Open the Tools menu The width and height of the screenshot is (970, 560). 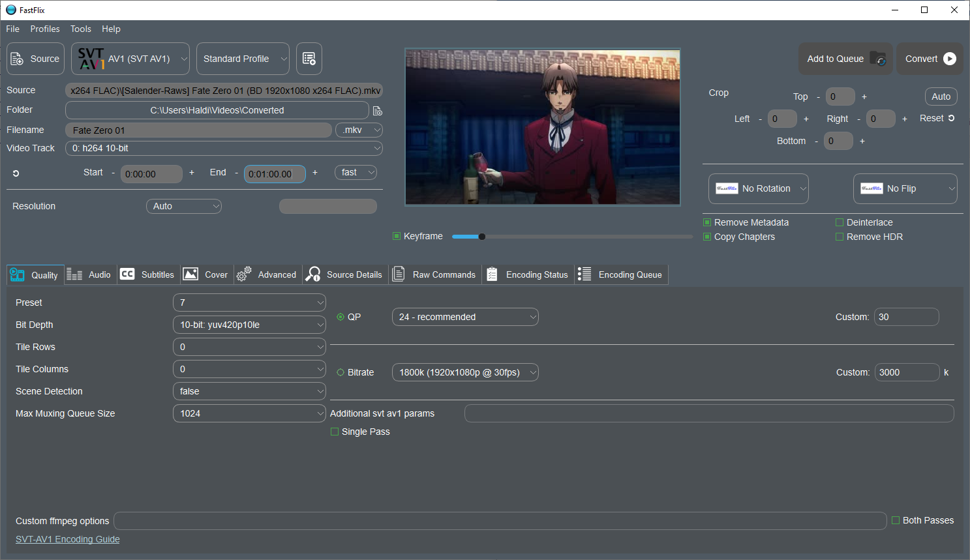(x=81, y=29)
